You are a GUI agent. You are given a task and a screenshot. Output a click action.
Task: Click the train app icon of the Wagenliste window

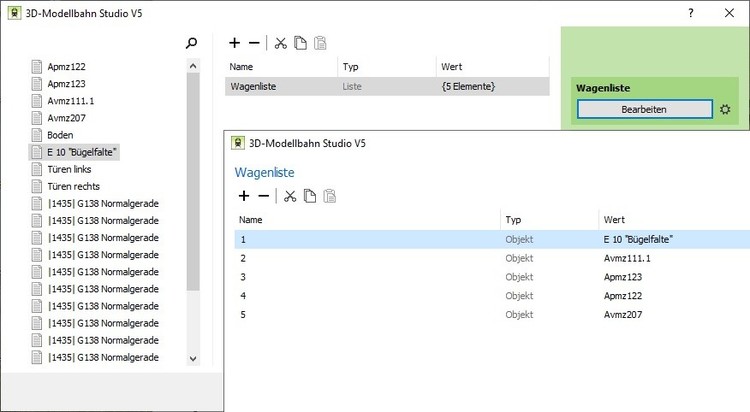238,143
